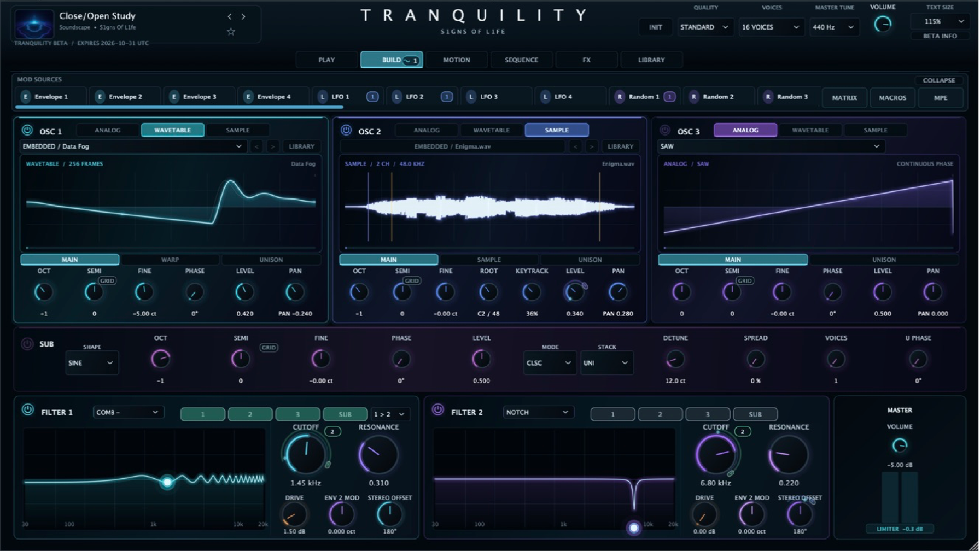The height and width of the screenshot is (551, 980).
Task: Favorite the preset with the star icon
Action: tap(231, 32)
